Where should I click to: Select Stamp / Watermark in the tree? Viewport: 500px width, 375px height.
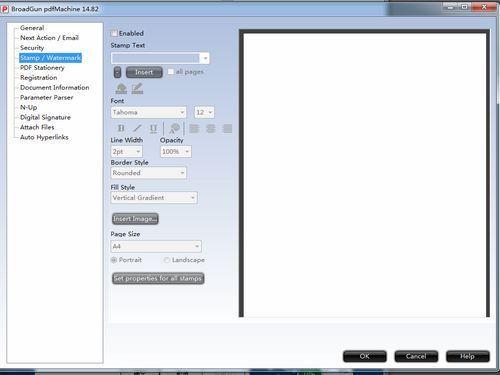pyautogui.click(x=50, y=58)
